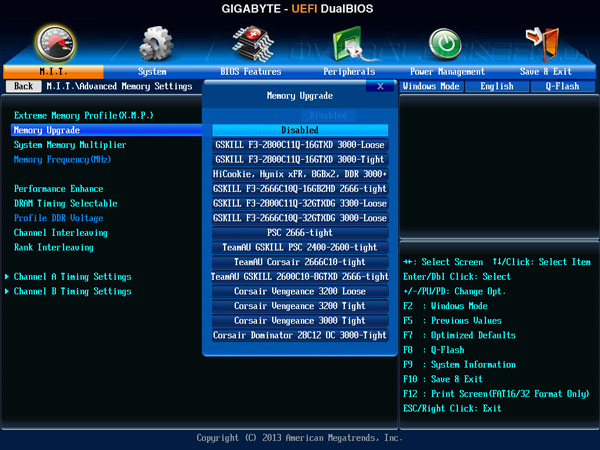The height and width of the screenshot is (450, 600).
Task: Click the F5 Previous Values help entry
Action: (x=452, y=321)
